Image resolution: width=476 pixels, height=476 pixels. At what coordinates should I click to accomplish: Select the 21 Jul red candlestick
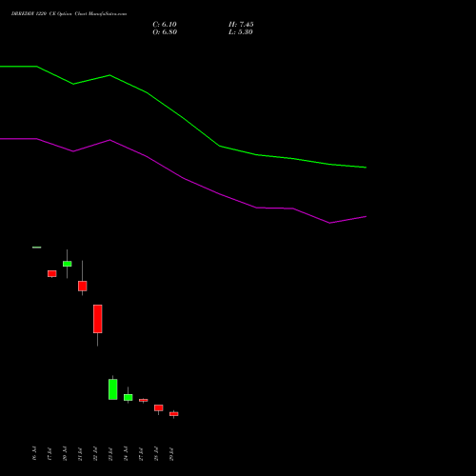(82, 286)
